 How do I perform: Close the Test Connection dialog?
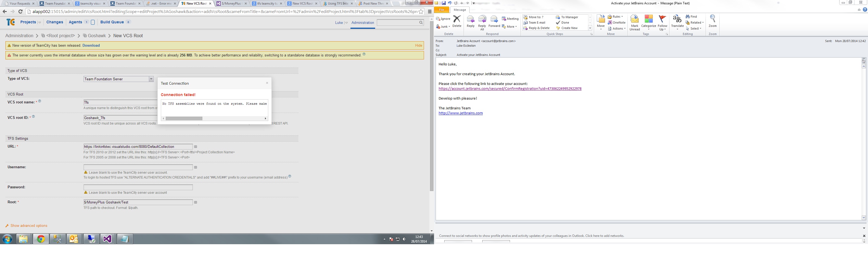(267, 83)
